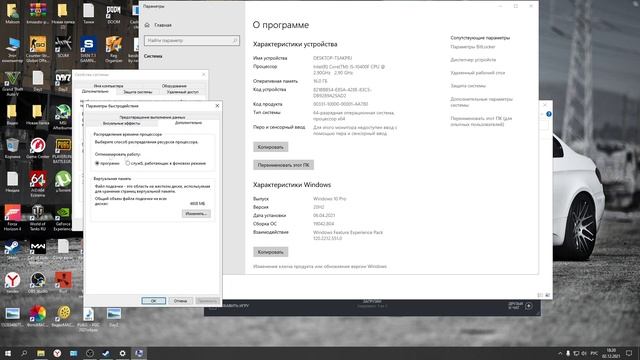
Task: Click Изменение ключа продукта link
Action: pyautogui.click(x=320, y=267)
